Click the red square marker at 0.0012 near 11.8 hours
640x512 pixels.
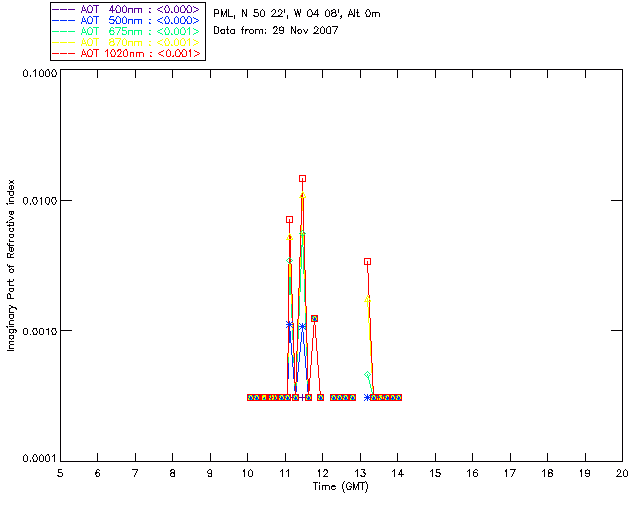click(314, 318)
